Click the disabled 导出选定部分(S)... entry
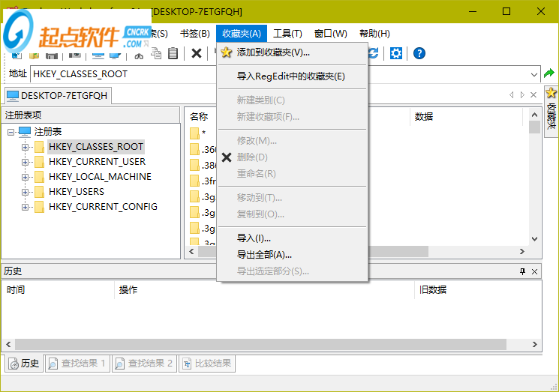The width and height of the screenshot is (559, 392). 293,271
